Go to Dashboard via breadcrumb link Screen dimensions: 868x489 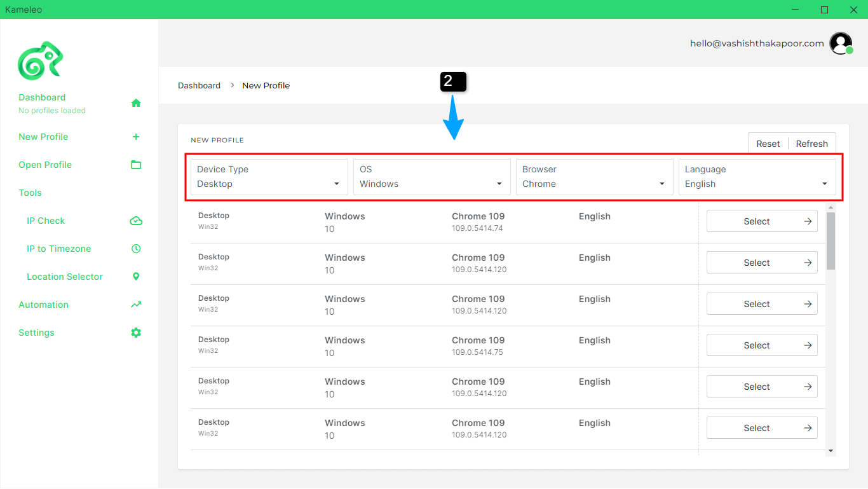click(199, 85)
